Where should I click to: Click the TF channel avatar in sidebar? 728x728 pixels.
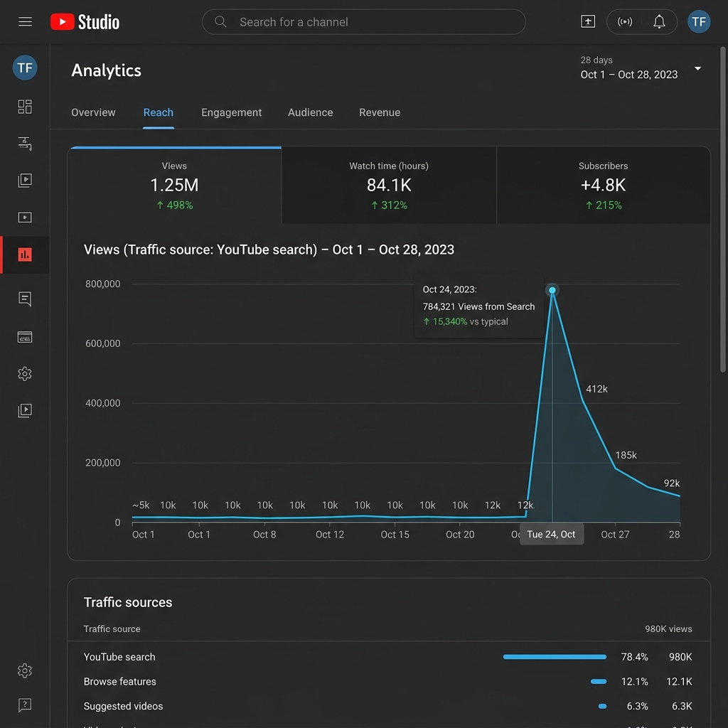tap(25, 68)
